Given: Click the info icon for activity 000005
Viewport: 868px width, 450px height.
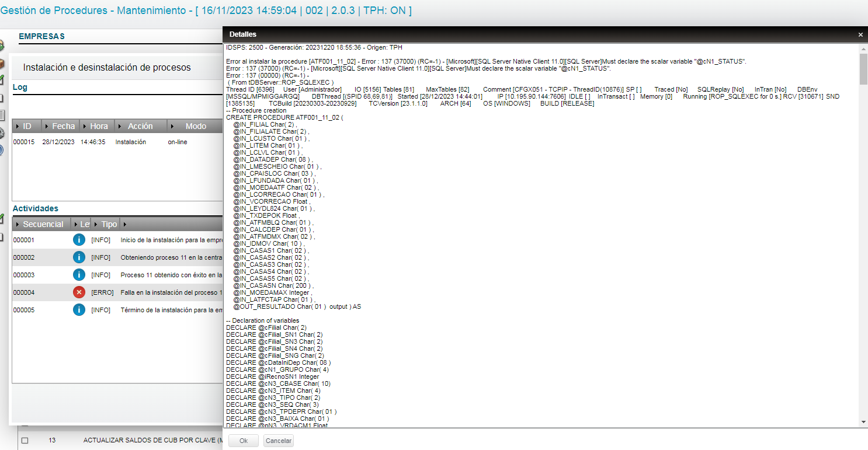Looking at the screenshot, I should [79, 310].
